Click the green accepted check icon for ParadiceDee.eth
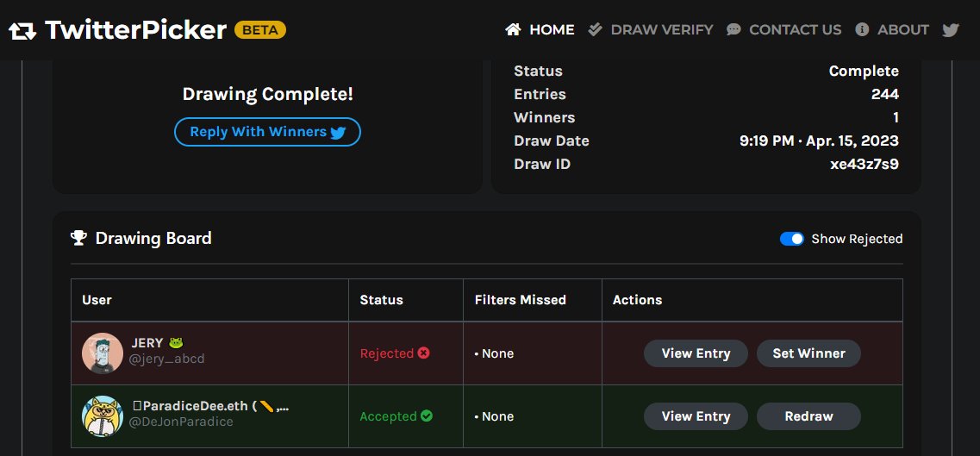Screen dimensions: 980x456 (x=427, y=415)
